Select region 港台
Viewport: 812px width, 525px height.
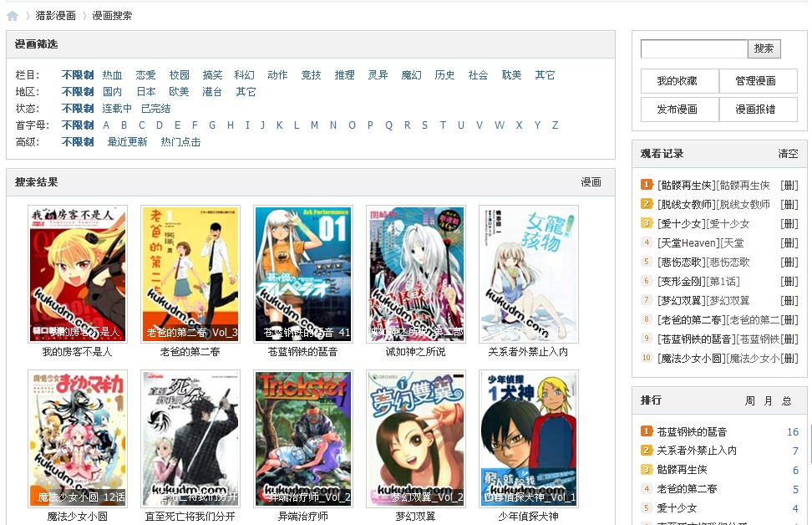pyautogui.click(x=212, y=92)
